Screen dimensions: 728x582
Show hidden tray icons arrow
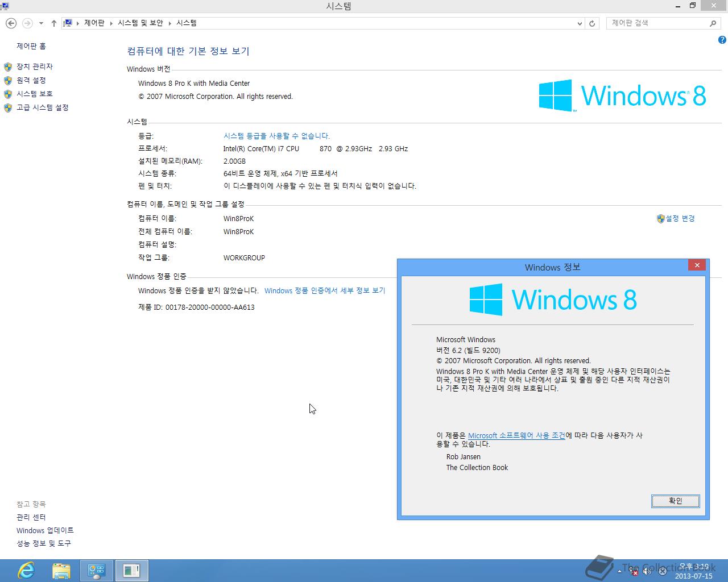click(619, 571)
